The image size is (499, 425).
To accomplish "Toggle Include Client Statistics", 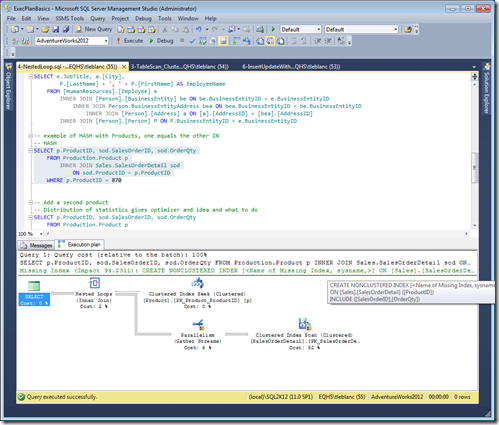I will [x=246, y=41].
